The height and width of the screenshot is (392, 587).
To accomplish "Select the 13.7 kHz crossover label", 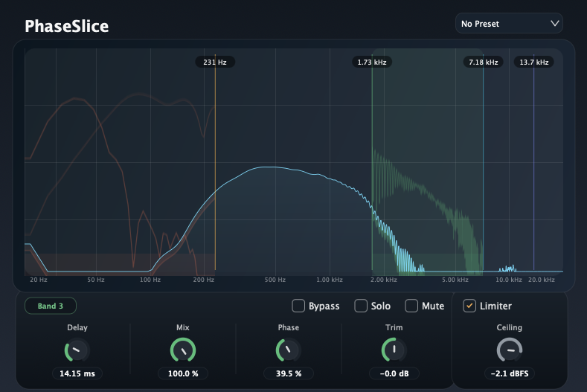I will [x=534, y=62].
